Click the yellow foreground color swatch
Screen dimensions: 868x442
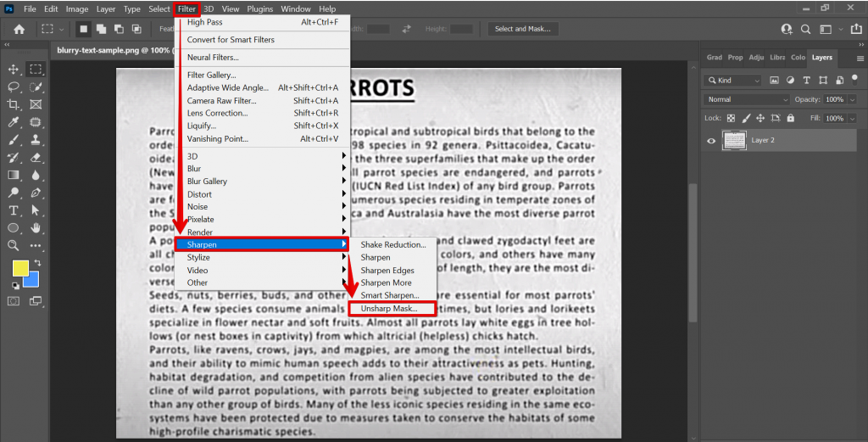(19, 269)
